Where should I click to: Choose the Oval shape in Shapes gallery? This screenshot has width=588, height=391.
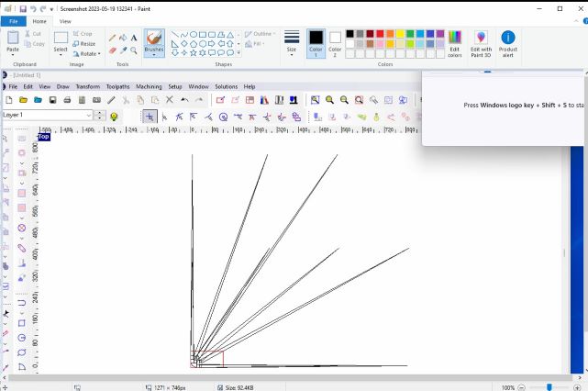point(194,35)
